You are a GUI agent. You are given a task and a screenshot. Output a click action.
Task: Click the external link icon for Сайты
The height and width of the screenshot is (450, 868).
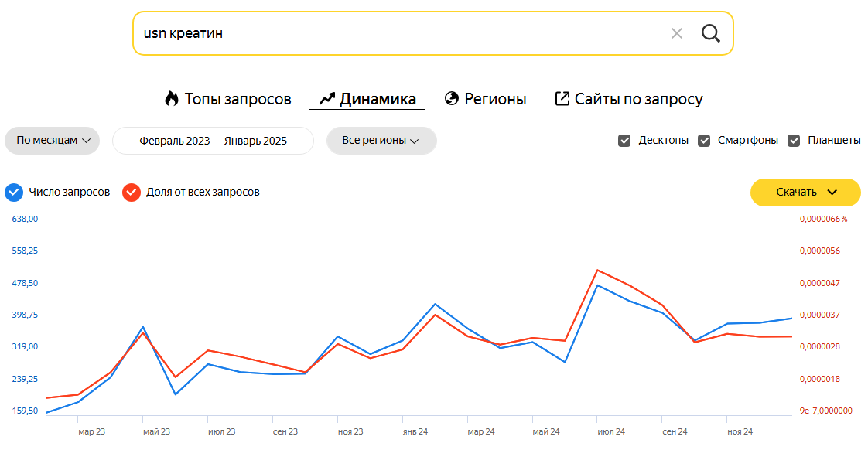click(x=562, y=99)
